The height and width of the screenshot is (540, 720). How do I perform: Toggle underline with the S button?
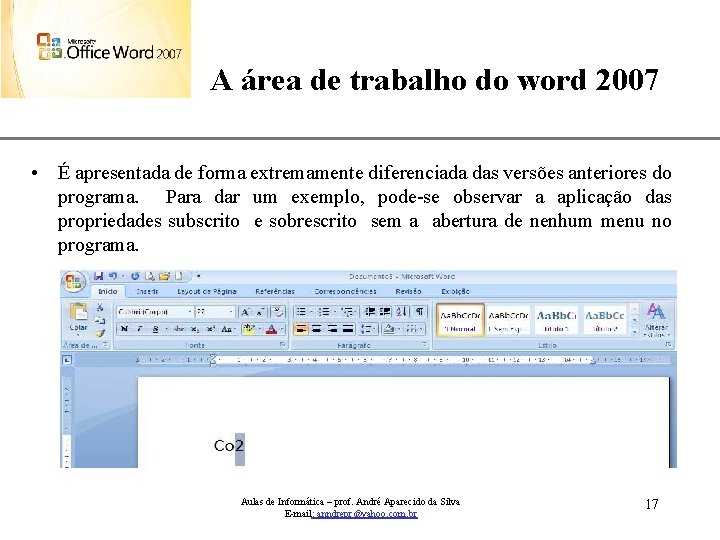155,329
